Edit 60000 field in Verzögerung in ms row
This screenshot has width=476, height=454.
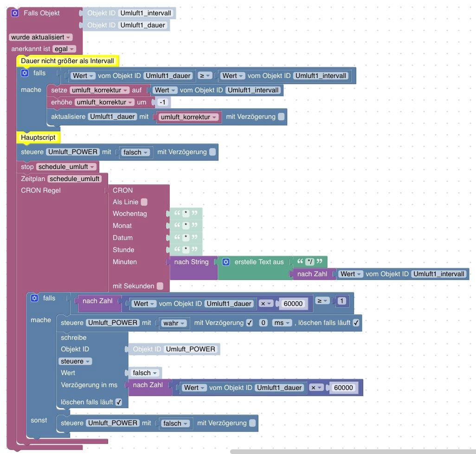[343, 388]
